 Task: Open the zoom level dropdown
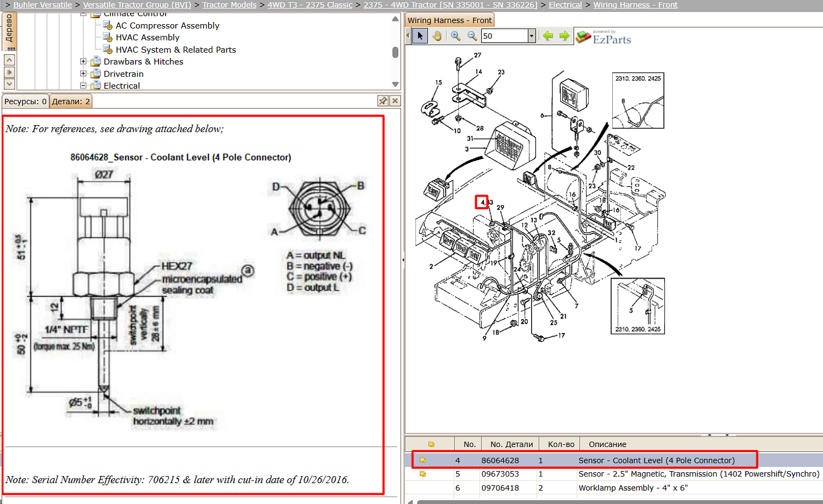point(531,36)
